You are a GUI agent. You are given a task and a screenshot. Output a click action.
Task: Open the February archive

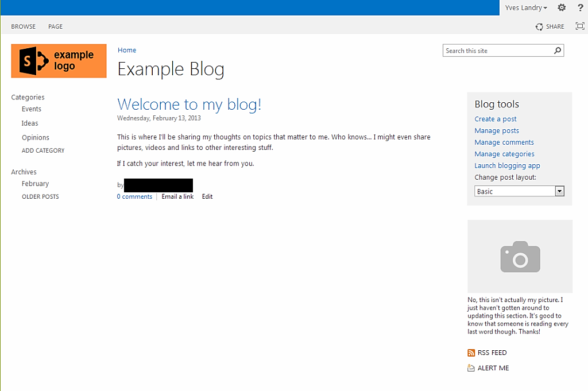(x=35, y=184)
